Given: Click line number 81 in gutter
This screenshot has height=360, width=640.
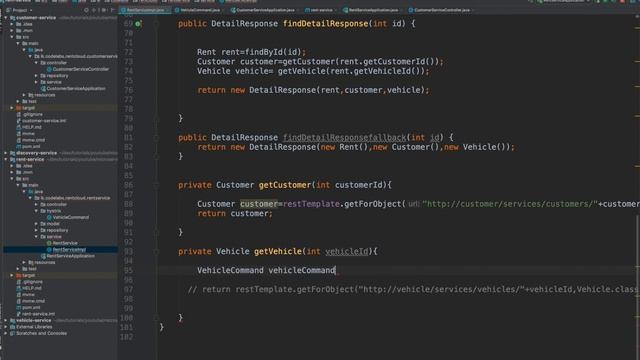Looking at the screenshot, I should pyautogui.click(x=128, y=138).
